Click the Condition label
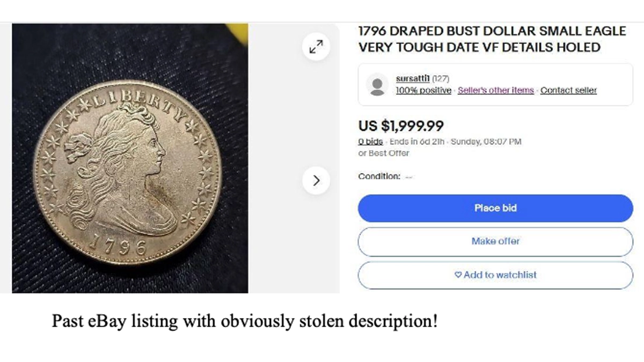 click(x=379, y=176)
